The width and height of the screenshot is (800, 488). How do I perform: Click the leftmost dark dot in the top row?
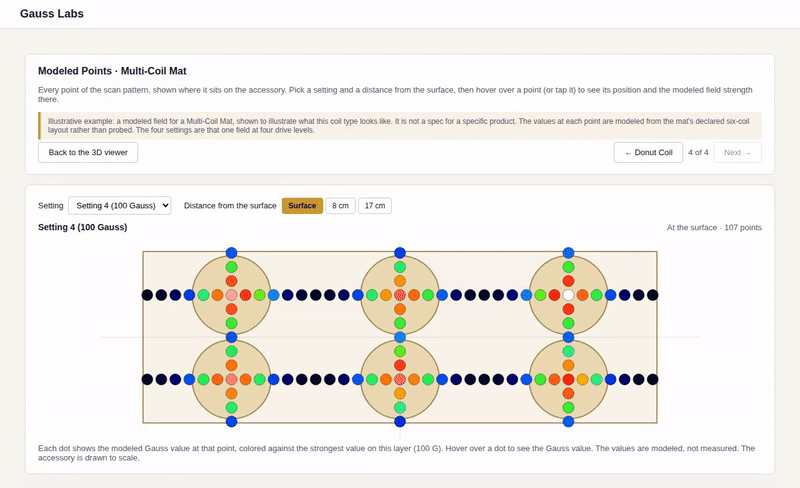[x=147, y=295]
